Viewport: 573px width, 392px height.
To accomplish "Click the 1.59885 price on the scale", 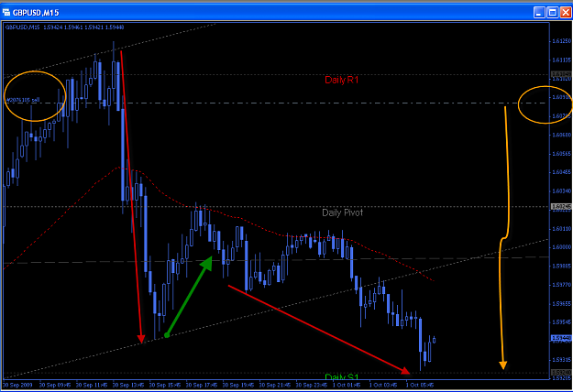I will [561, 267].
